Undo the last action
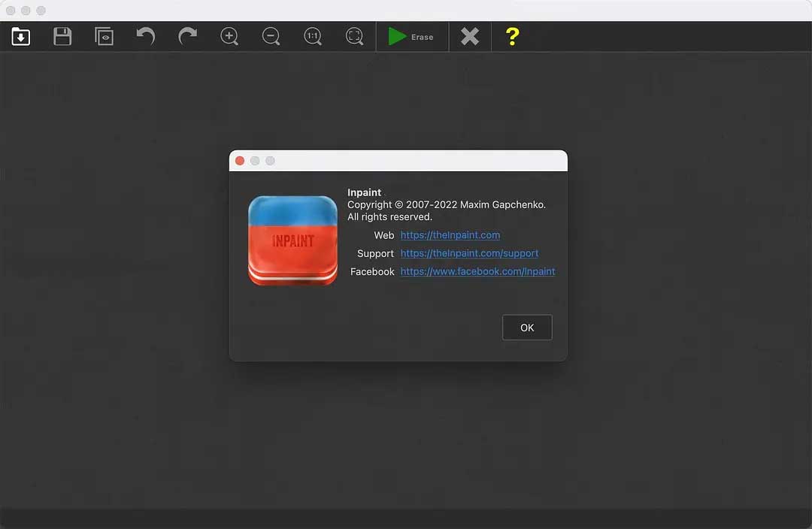This screenshot has width=812, height=529. pos(146,36)
